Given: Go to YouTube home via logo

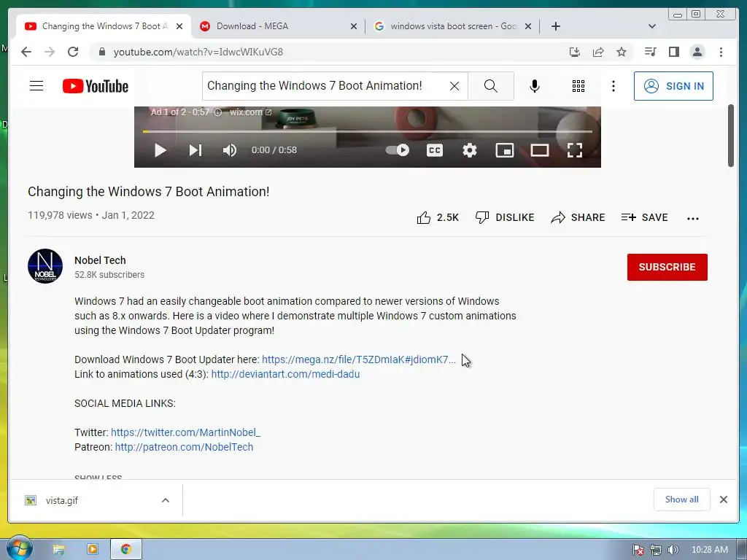Looking at the screenshot, I should coord(96,86).
